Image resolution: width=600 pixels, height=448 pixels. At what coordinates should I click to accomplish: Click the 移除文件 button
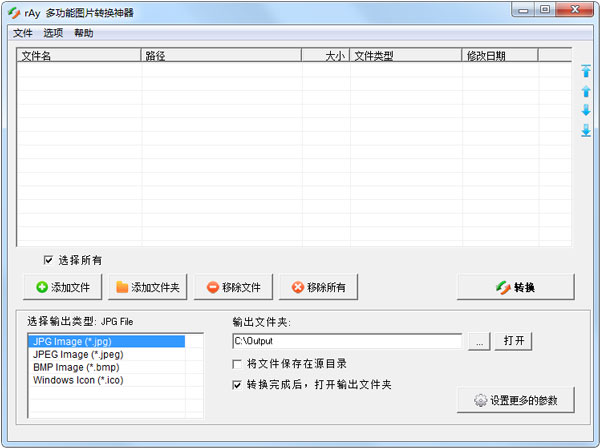point(233,287)
